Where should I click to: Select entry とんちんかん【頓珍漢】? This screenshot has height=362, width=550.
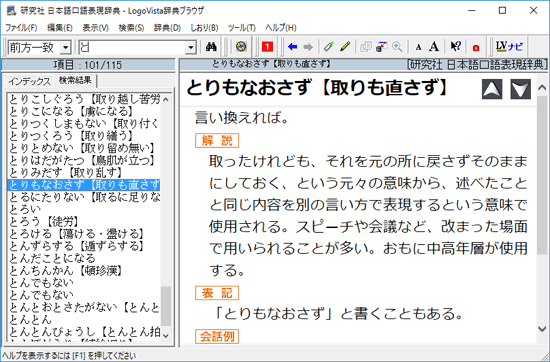click(x=84, y=270)
